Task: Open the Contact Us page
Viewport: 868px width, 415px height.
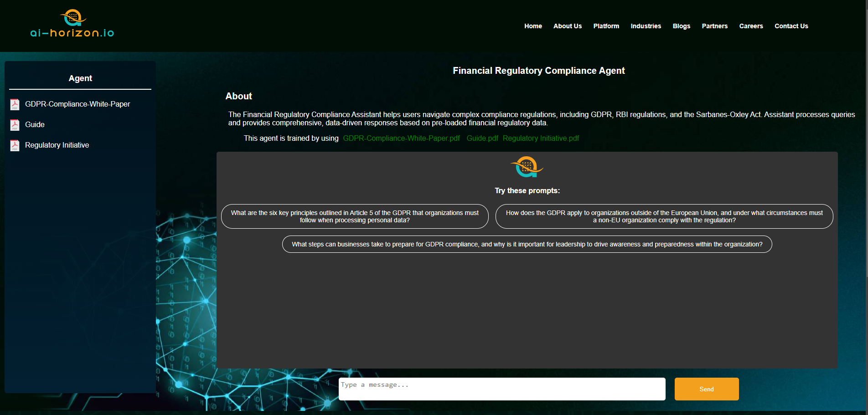Action: coord(791,26)
